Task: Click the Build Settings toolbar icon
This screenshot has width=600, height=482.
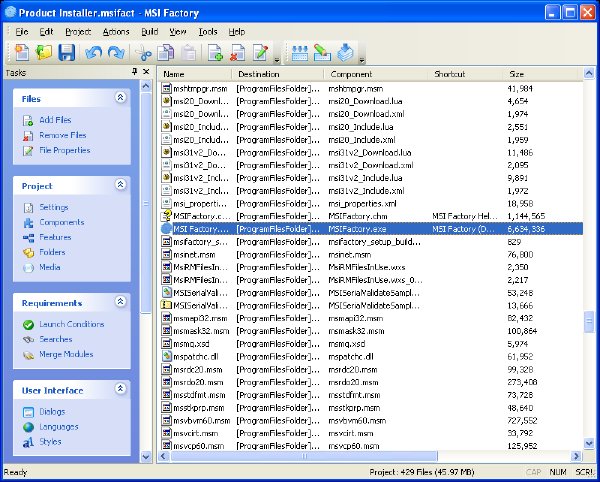Action: 300,53
